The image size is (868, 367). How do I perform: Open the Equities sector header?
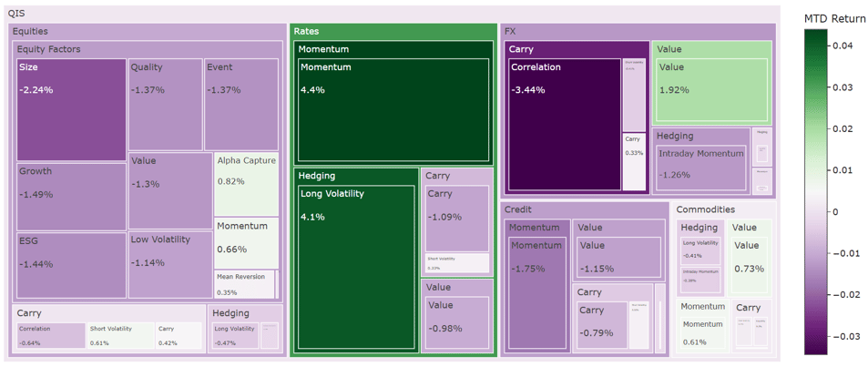point(148,32)
